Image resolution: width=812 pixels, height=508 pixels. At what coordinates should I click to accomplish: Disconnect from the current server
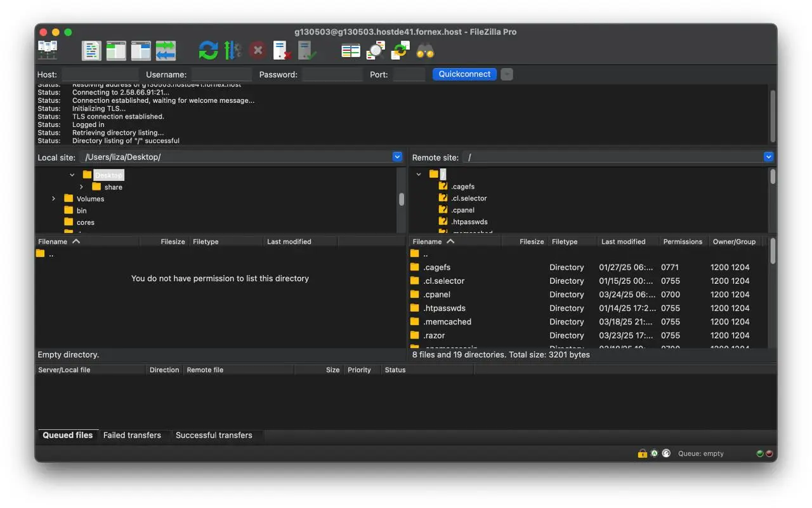click(282, 50)
